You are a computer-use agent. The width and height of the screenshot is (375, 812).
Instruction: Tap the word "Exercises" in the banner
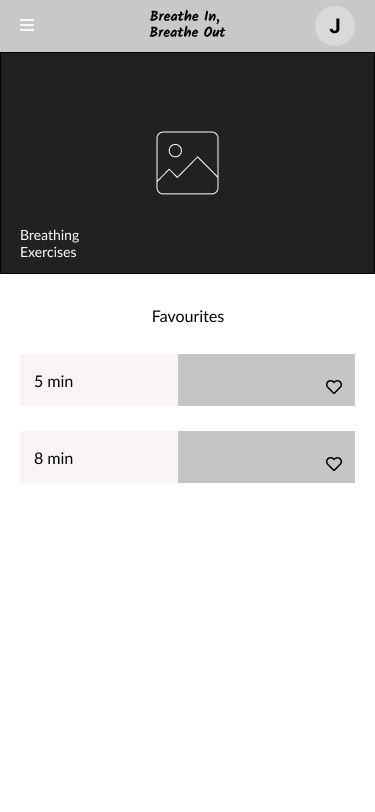coord(48,252)
